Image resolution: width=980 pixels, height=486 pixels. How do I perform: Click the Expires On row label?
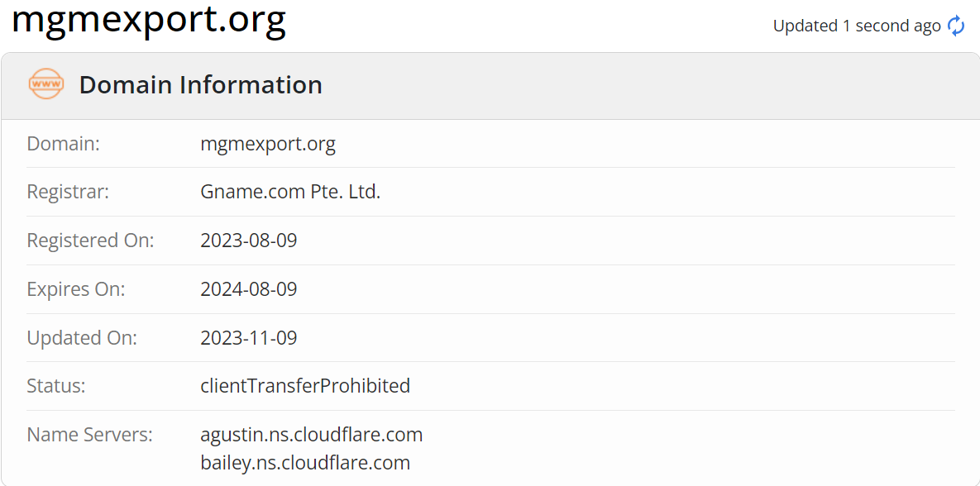(75, 288)
